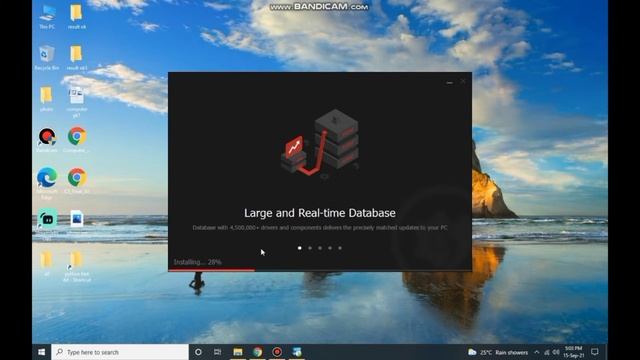Select the Chrome shortcut beside the Bandicam icon

click(x=76, y=140)
